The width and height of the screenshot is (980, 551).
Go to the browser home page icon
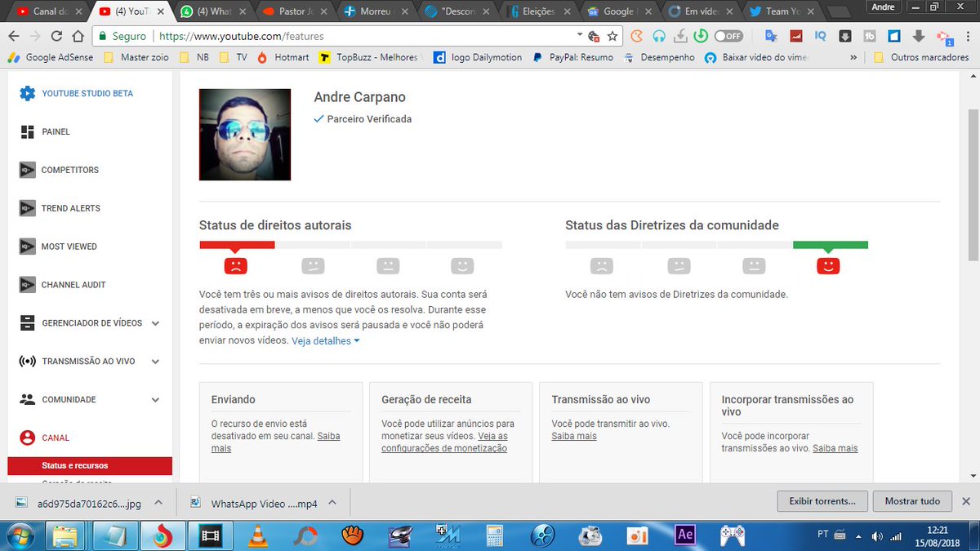coord(78,36)
